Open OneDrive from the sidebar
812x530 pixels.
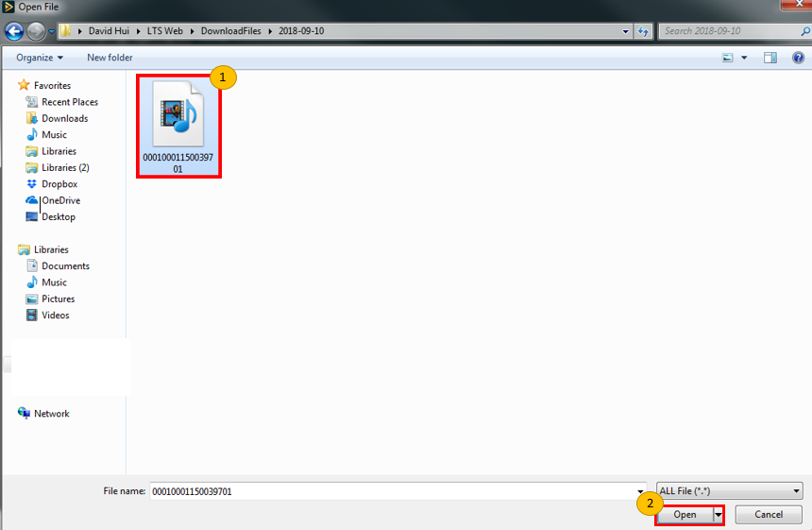60,200
